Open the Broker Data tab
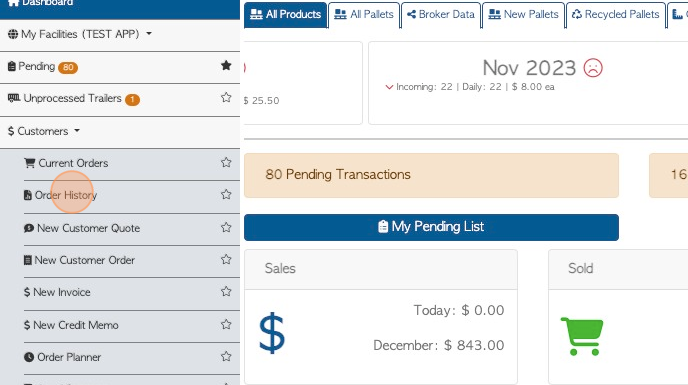Viewport: 688px width, 385px height. 441,14
